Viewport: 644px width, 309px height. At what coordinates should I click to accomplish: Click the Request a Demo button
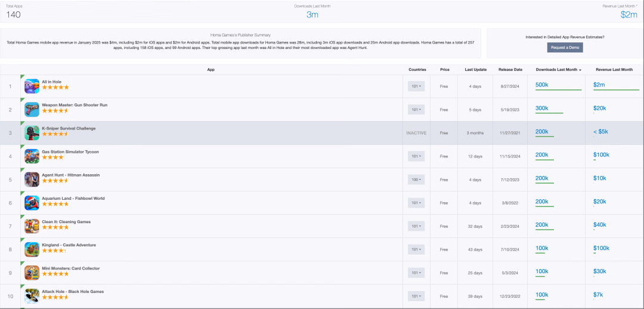pyautogui.click(x=565, y=48)
